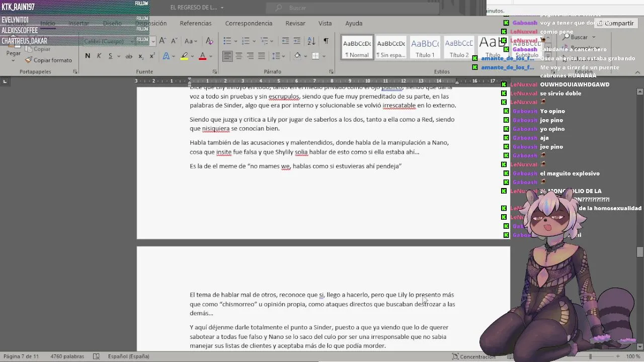Open the Correspondencia tab
The width and height of the screenshot is (644, 362).
(249, 24)
